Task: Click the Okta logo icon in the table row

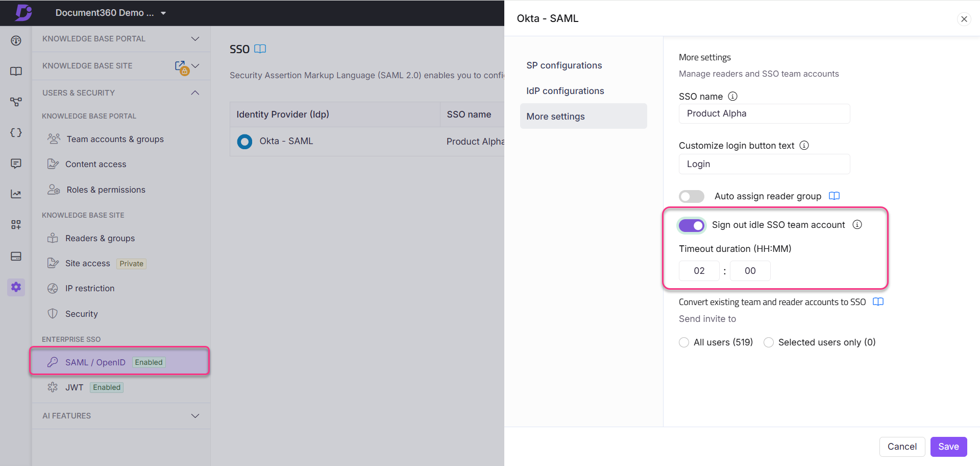Action: coord(244,142)
